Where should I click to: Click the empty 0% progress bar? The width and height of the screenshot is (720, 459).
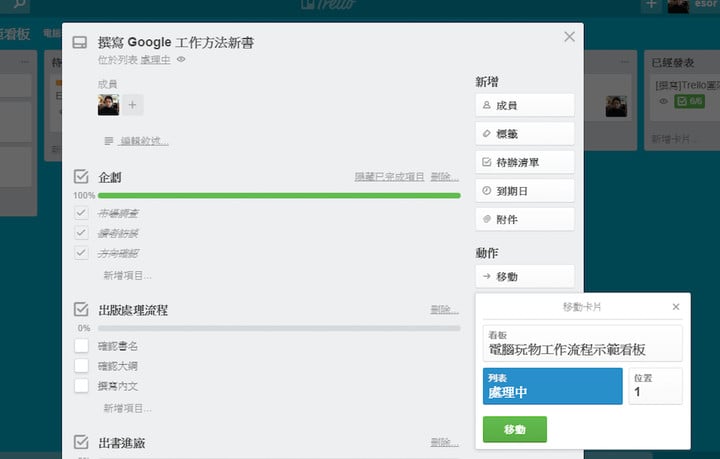[279, 328]
